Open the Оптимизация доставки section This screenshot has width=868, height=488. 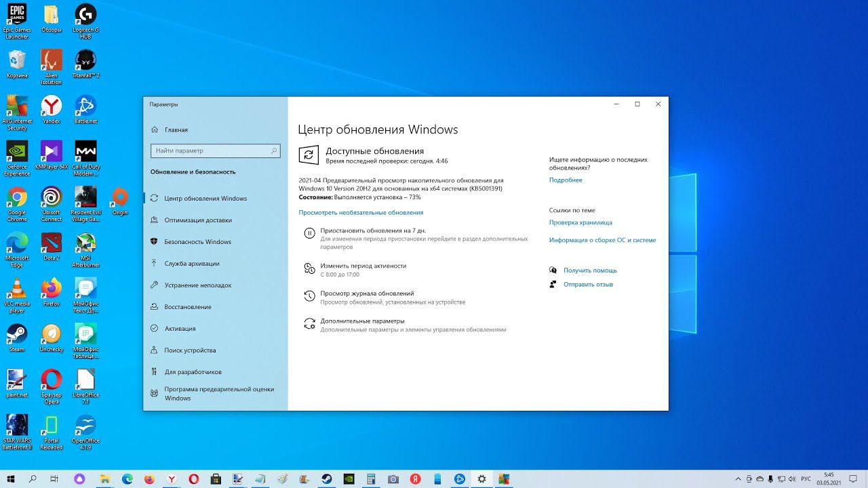pyautogui.click(x=216, y=220)
